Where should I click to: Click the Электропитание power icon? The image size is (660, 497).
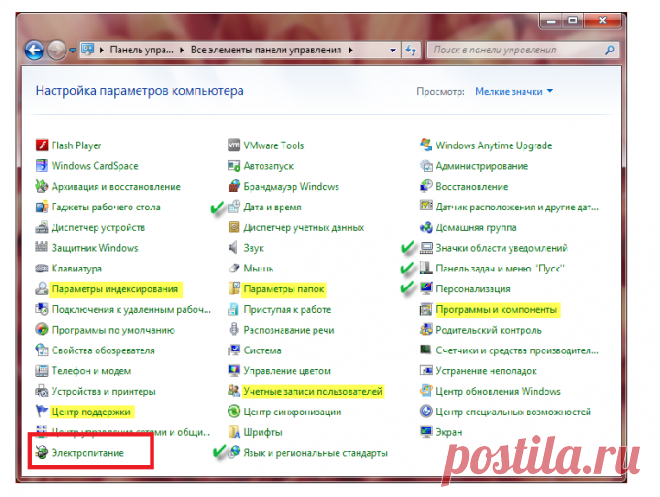42,453
